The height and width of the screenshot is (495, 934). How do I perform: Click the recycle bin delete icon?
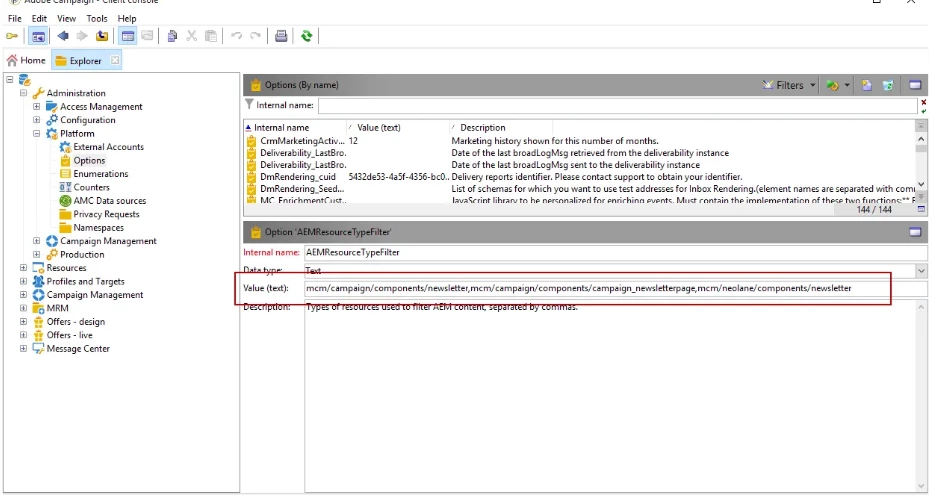click(888, 85)
